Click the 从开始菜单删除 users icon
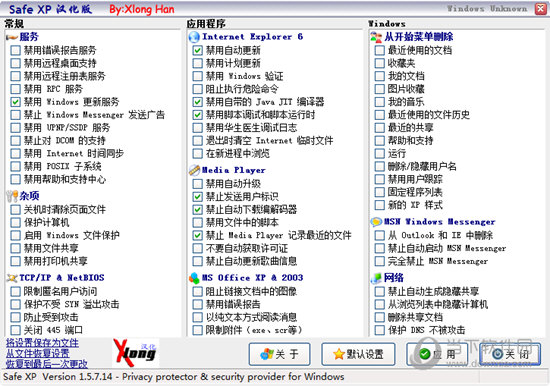 point(376,37)
